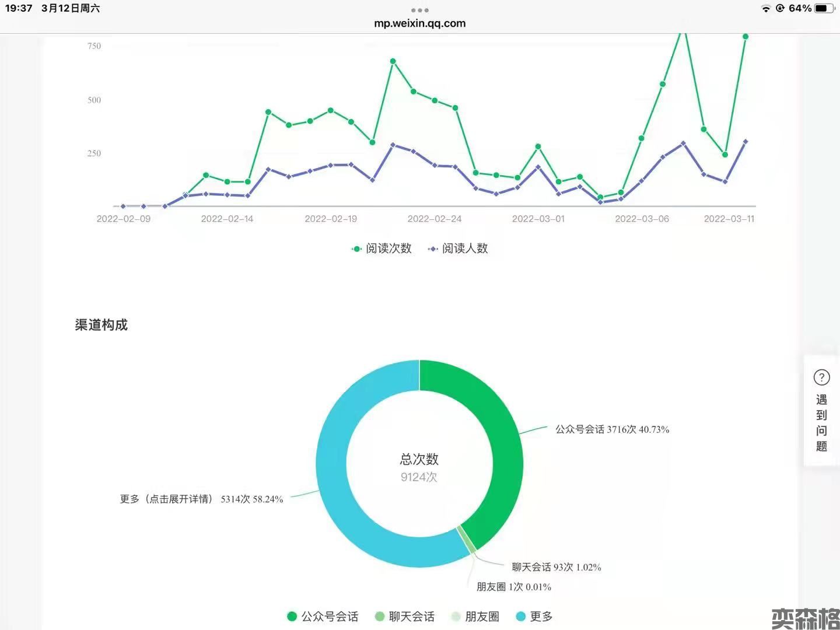Tap the Wi-Fi status icon
Viewport: 840px width, 630px height.
click(x=765, y=8)
